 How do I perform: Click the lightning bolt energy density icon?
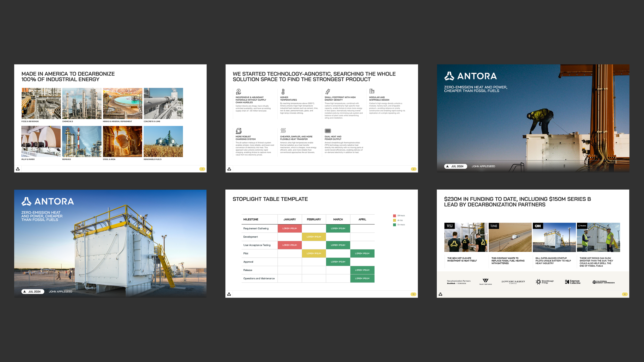(327, 92)
